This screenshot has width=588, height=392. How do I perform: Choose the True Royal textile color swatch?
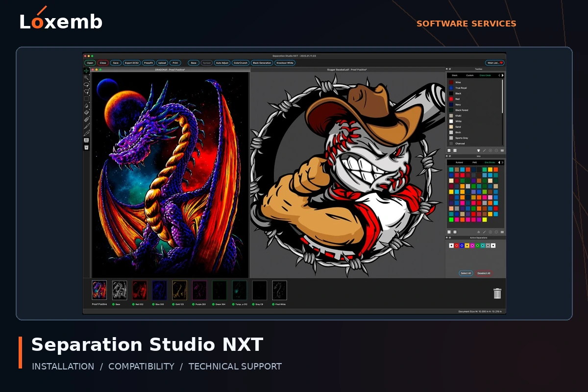click(x=451, y=88)
